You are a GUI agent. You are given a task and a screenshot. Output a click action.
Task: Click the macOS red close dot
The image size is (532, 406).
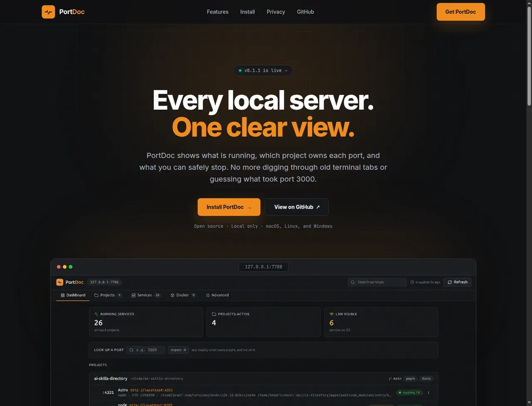pos(59,267)
